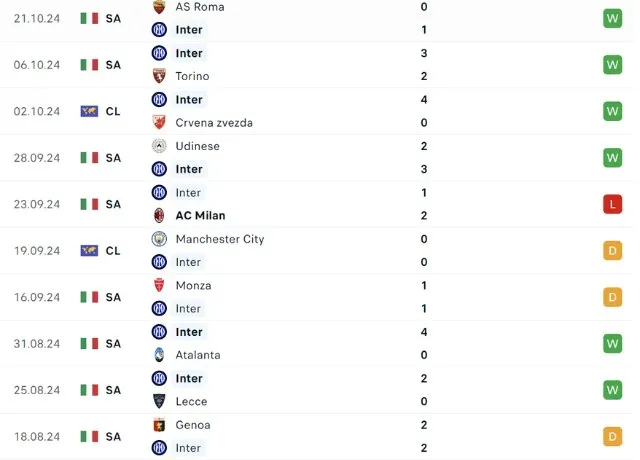
Task: Click the Genoa club crest
Action: pyautogui.click(x=158, y=425)
